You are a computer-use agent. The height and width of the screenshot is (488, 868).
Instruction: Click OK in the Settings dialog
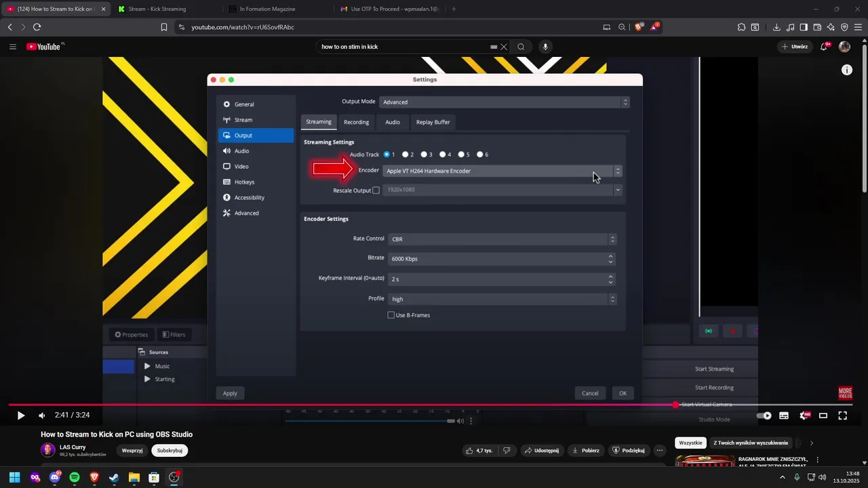[623, 393]
